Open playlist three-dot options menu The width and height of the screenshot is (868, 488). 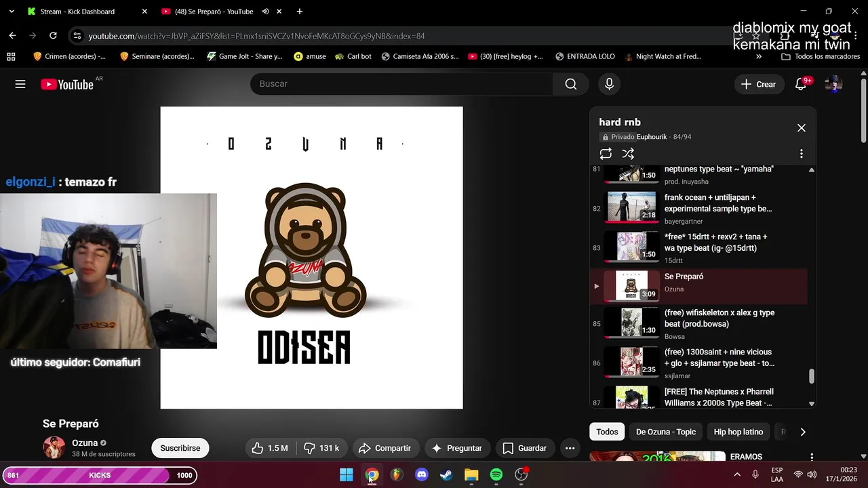click(801, 154)
